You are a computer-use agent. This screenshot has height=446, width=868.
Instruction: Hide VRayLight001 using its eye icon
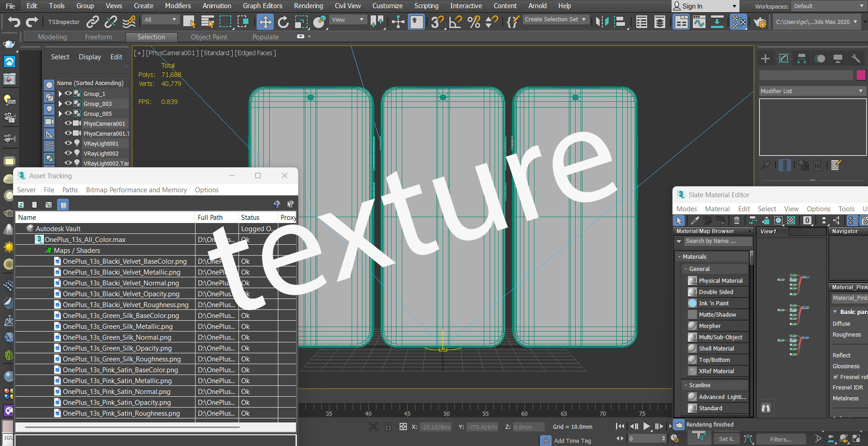point(68,143)
